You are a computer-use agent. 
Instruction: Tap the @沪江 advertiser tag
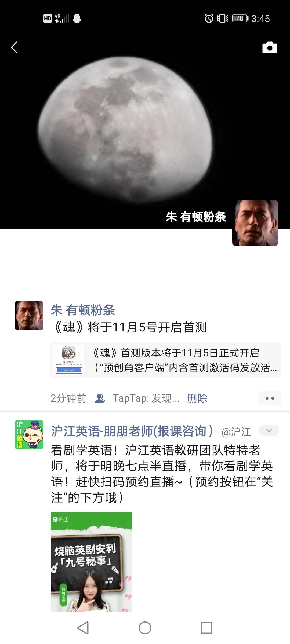point(236,432)
